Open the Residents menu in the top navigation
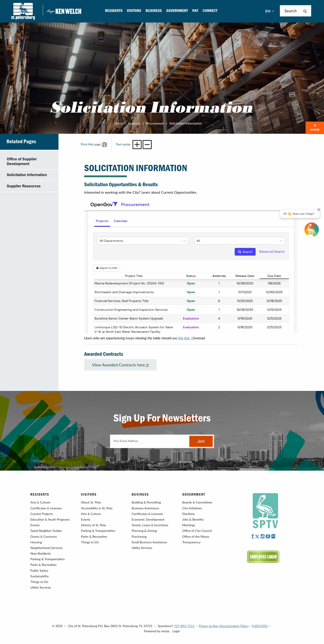Screen dimensions: 324x644 tap(114, 11)
